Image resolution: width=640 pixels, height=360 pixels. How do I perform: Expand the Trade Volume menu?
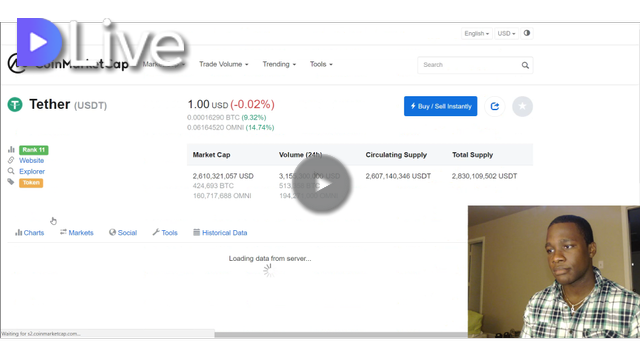223,64
